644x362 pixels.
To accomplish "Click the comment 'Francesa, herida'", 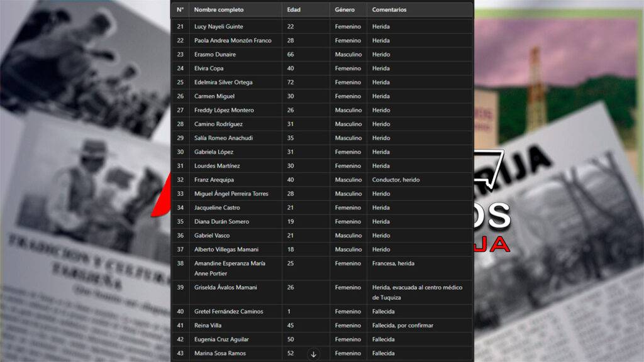I will click(393, 264).
